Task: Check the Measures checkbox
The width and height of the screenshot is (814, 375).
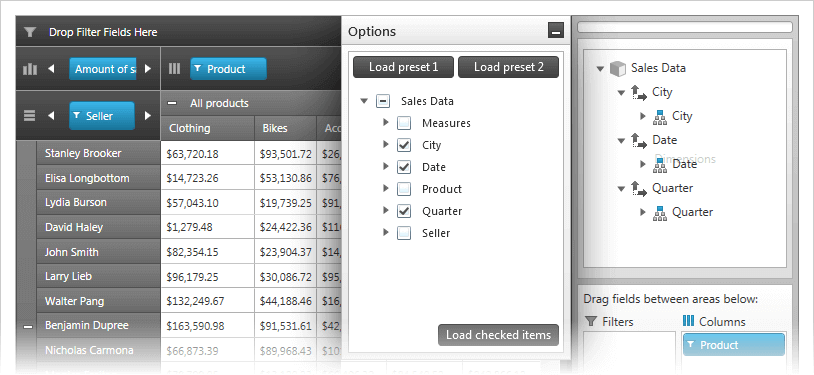Action: pos(404,123)
